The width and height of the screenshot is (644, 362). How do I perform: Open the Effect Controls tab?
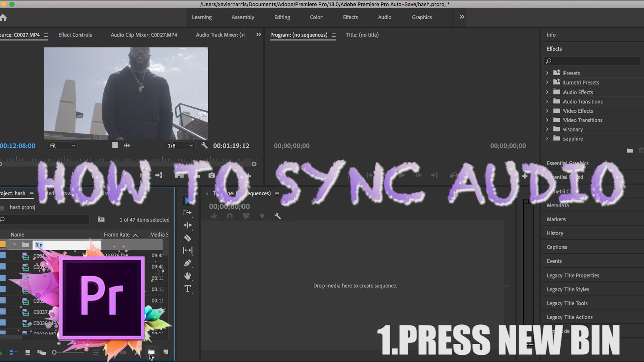(x=75, y=35)
